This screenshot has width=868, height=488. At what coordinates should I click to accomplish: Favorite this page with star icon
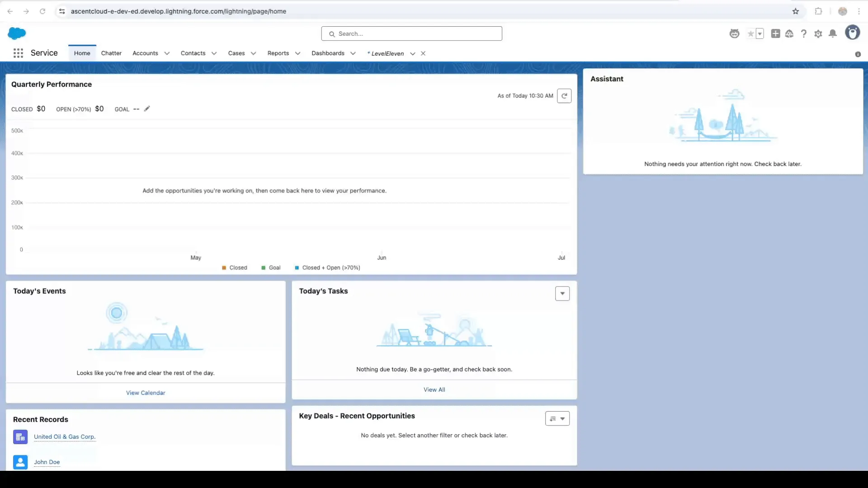751,33
